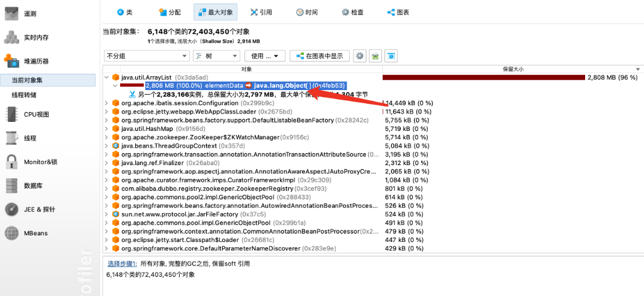Switch to the 最大对象 biggest objects view
The height and width of the screenshot is (296, 644).
[215, 13]
